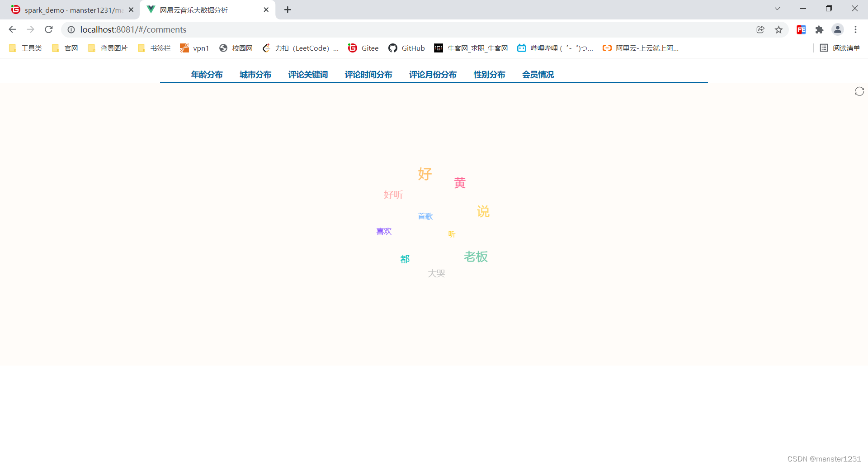
Task: Switch to the 网易云音乐大数据分析 tab
Action: [207, 10]
